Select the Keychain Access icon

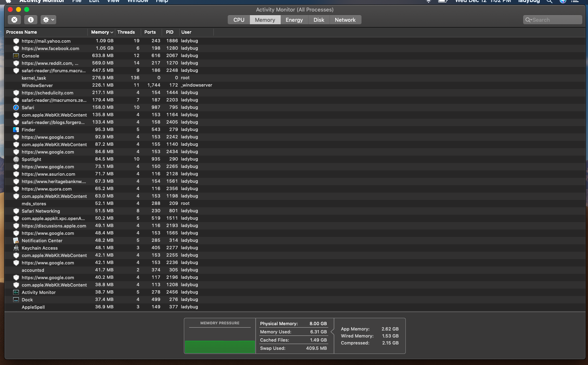(16, 248)
